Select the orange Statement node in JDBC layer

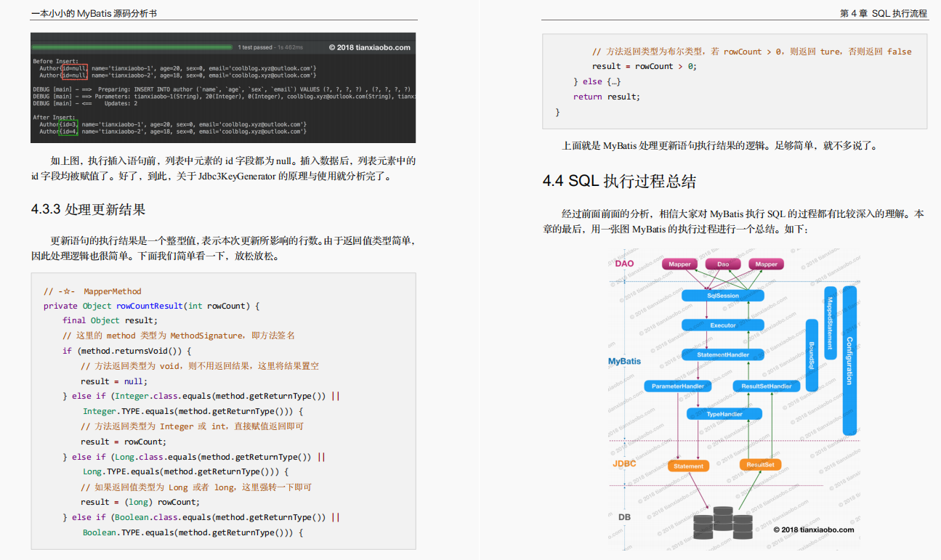688,466
